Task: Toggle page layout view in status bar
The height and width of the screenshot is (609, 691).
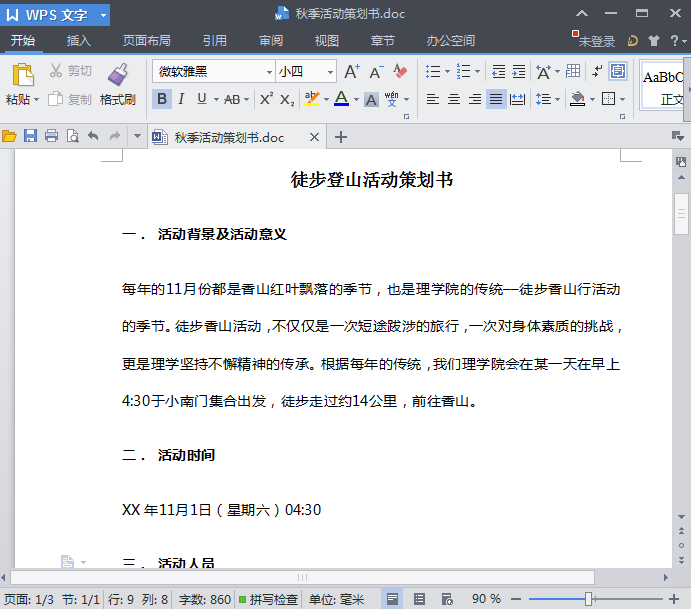Action: pyautogui.click(x=392, y=599)
